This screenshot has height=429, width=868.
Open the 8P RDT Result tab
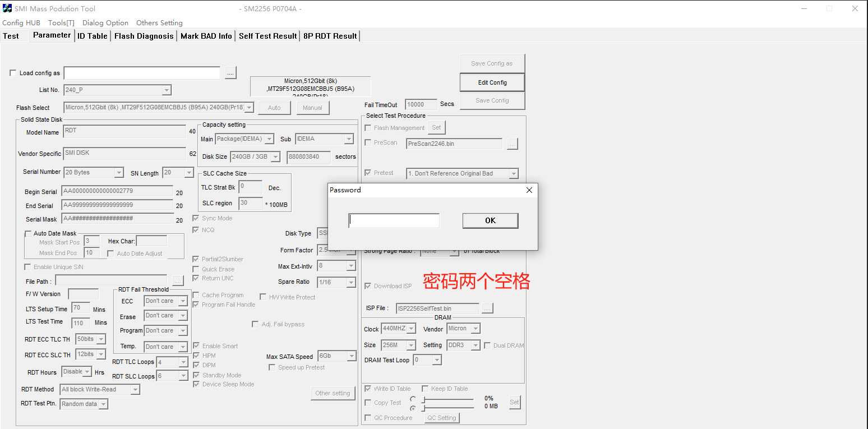(330, 36)
